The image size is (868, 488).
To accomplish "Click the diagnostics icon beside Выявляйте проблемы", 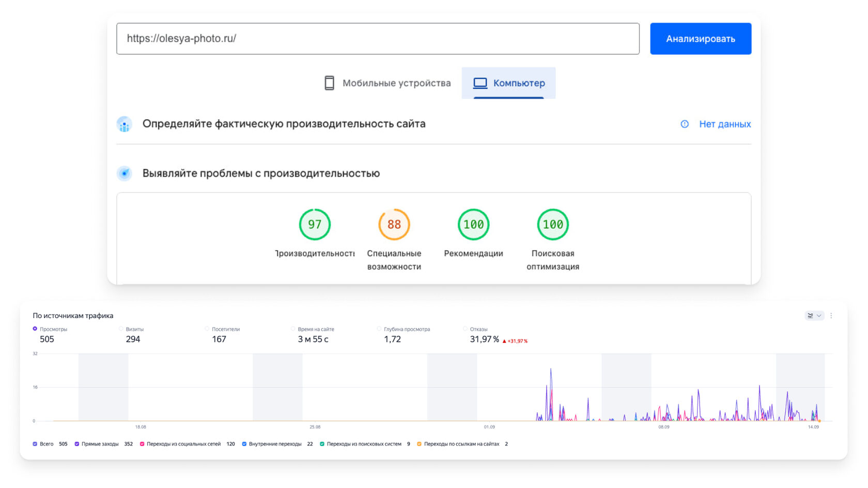I will [125, 174].
